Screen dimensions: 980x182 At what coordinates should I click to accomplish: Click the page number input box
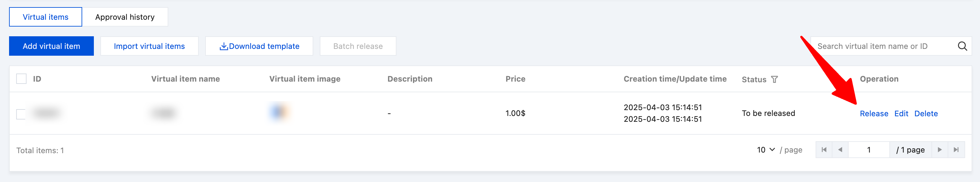(869, 150)
